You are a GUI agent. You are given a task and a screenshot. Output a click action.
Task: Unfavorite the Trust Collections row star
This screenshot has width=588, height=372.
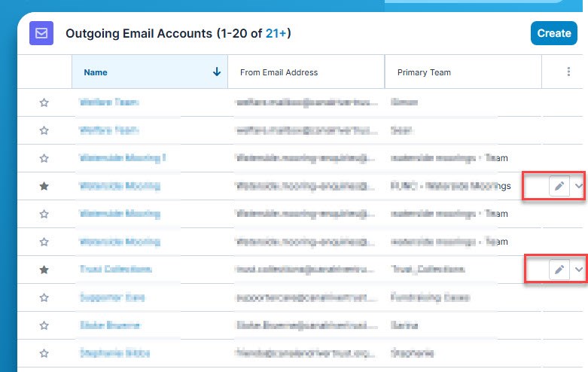point(44,269)
